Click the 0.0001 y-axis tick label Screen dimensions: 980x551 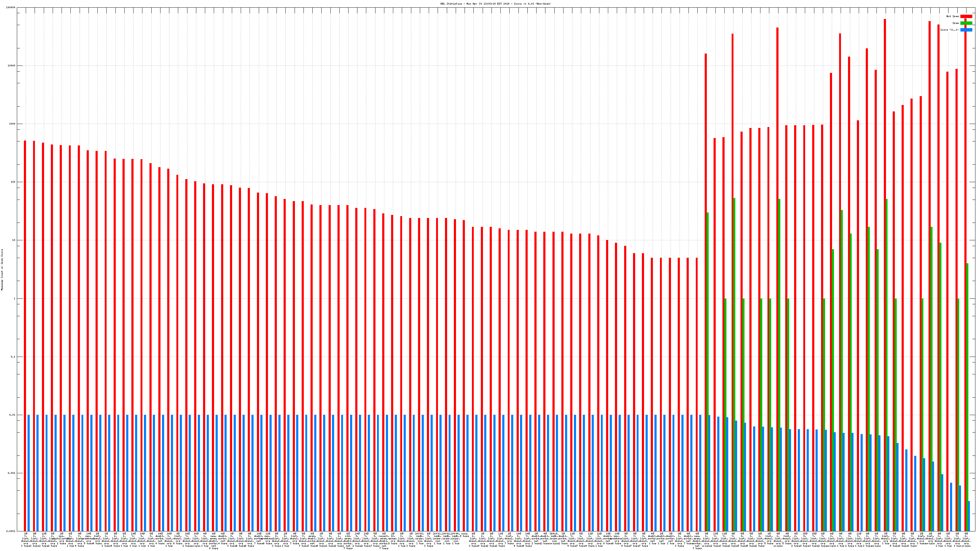coord(11,531)
